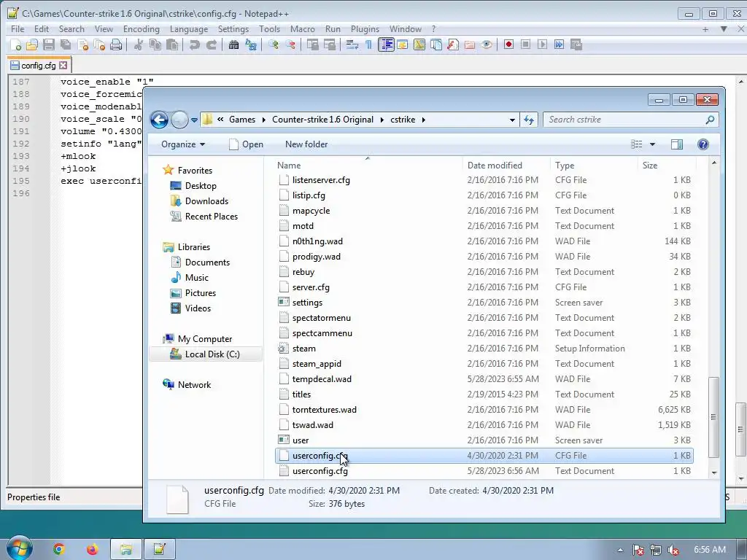
Task: Click the Stop recording macro icon
Action: [x=525, y=44]
